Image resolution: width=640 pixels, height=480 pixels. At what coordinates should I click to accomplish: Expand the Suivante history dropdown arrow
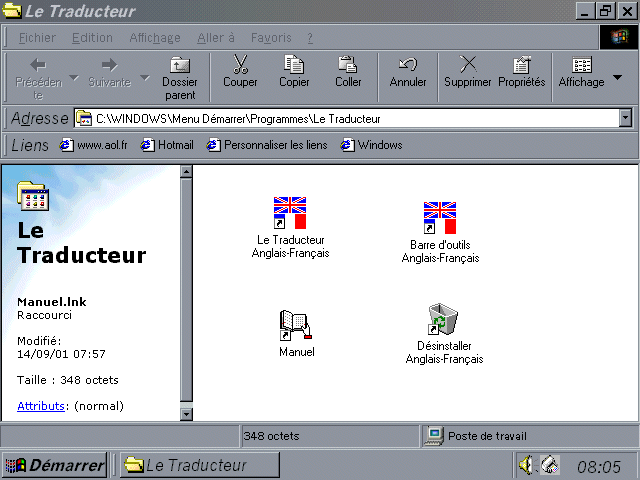pyautogui.click(x=145, y=78)
